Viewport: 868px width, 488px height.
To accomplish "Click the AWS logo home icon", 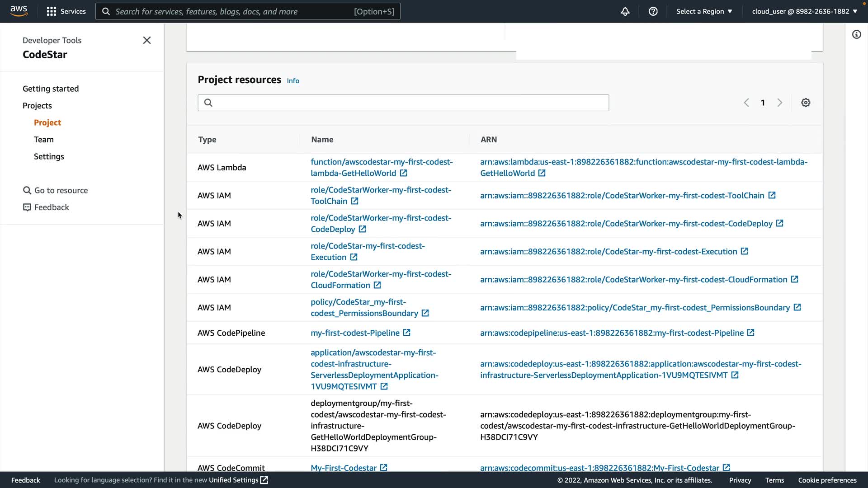I will tap(19, 11).
